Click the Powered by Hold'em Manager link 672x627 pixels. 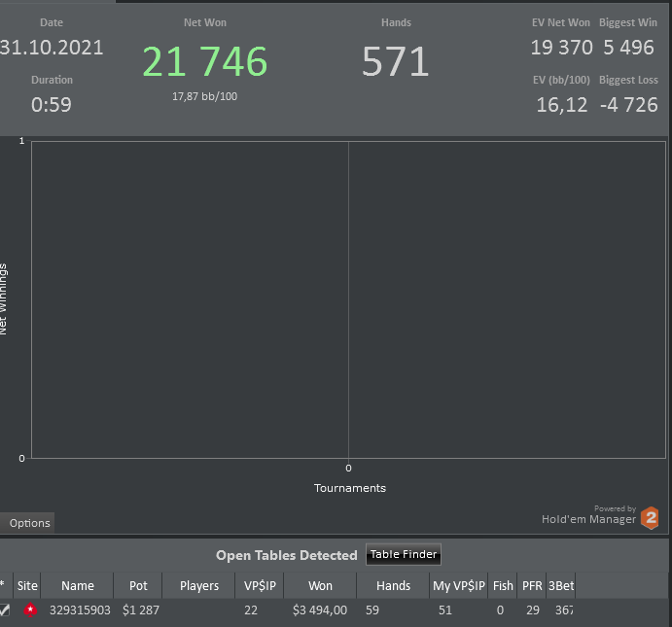coord(589,515)
